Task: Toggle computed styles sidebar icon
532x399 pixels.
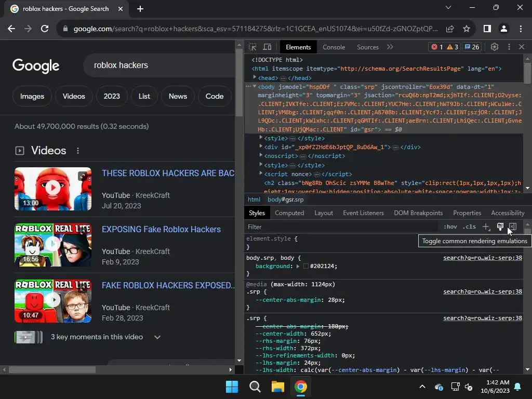Action: [x=513, y=227]
